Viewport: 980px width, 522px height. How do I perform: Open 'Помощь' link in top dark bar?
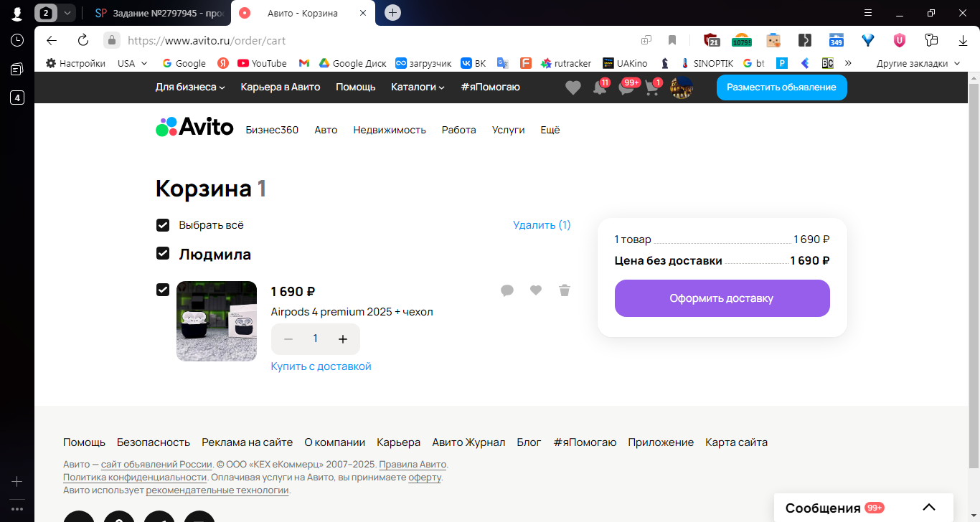(356, 87)
